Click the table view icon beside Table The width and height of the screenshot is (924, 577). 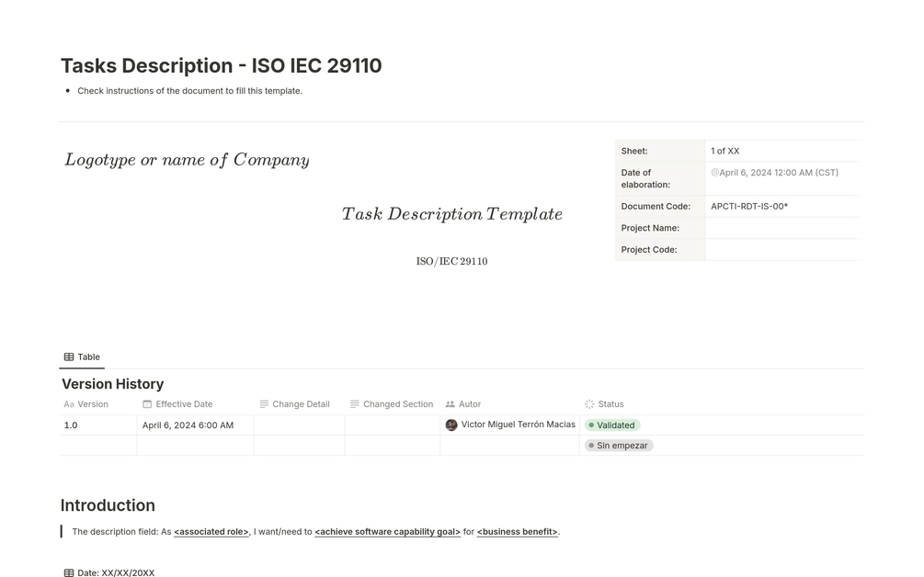(69, 357)
